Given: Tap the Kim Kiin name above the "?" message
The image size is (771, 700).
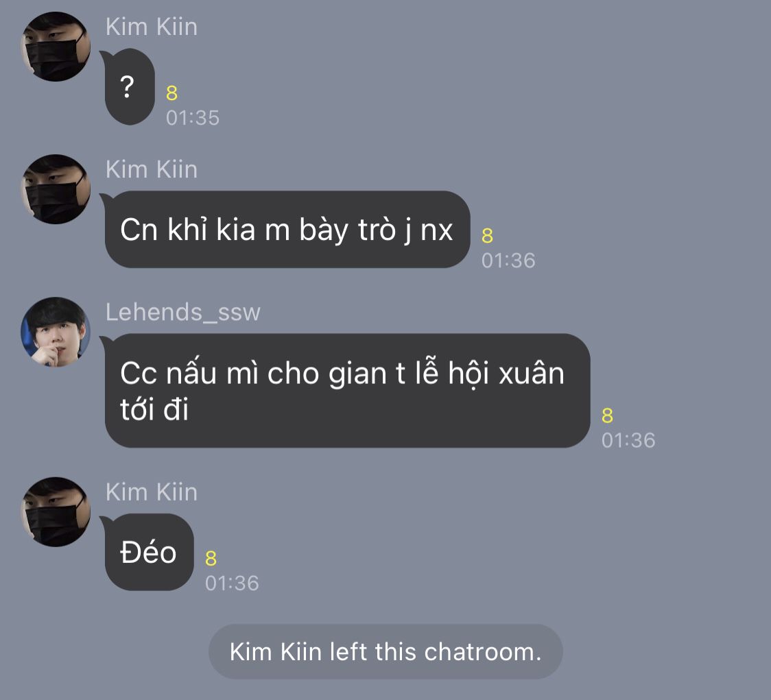Looking at the screenshot, I should click(152, 27).
